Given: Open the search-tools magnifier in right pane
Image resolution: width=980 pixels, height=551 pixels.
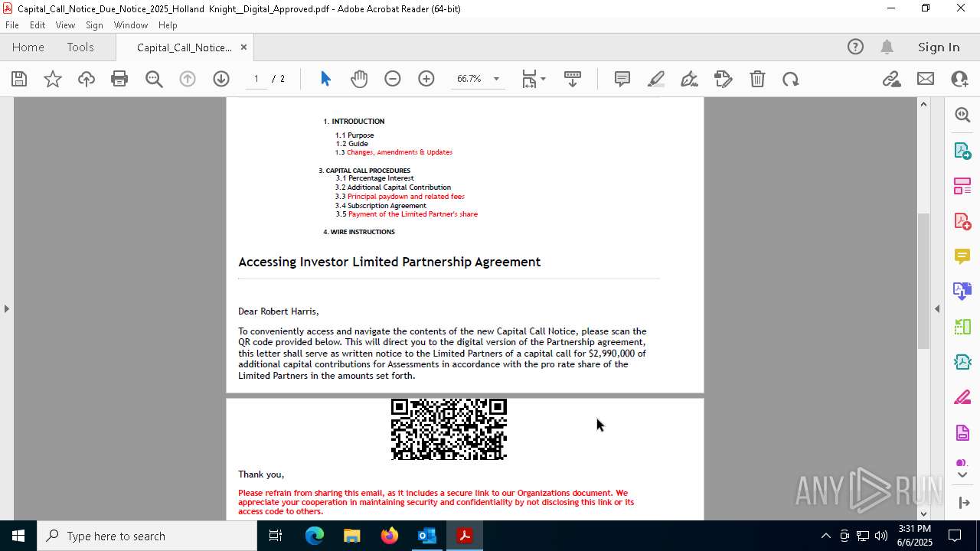Looking at the screenshot, I should point(962,115).
